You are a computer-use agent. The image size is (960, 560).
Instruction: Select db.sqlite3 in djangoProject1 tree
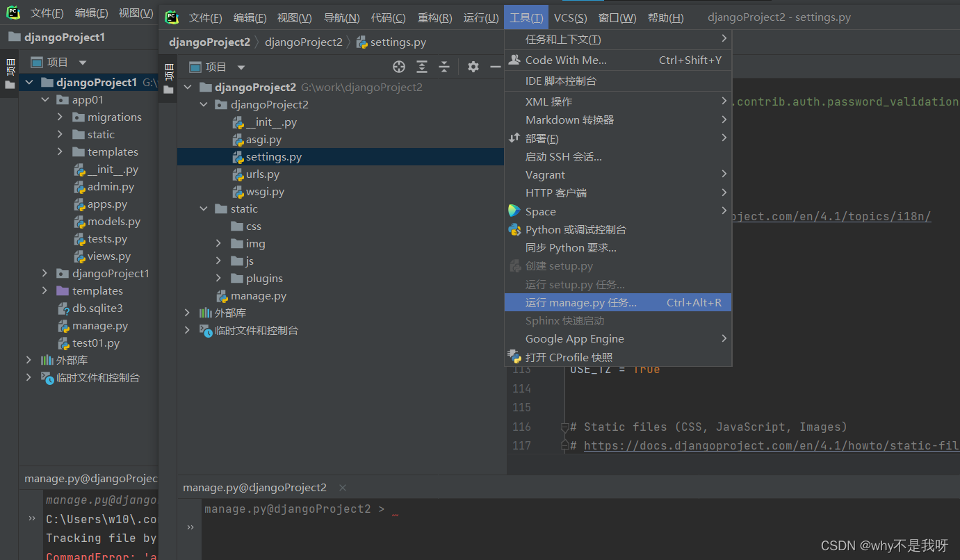(97, 308)
